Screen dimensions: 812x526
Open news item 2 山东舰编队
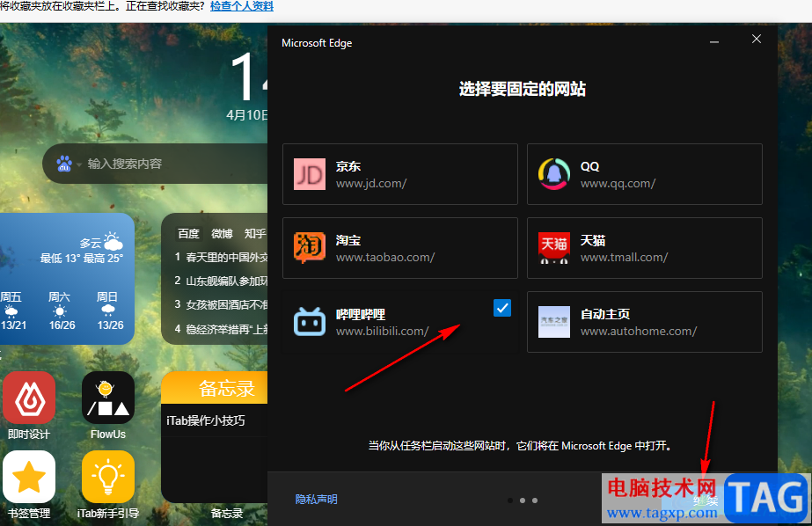222,281
